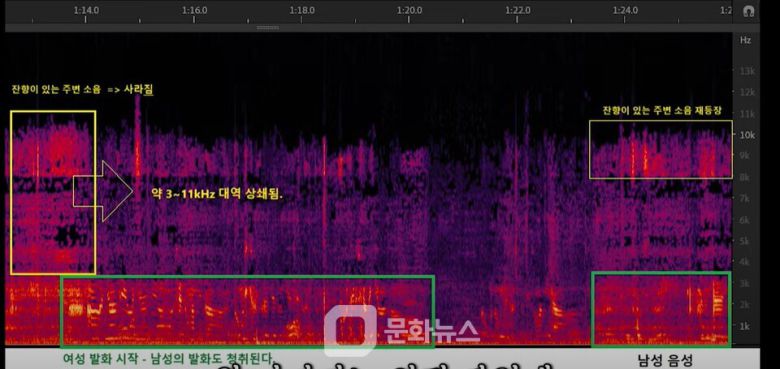Click the spectral display divider grip handle
Screen dimensions: 780x369
[x=268, y=28]
